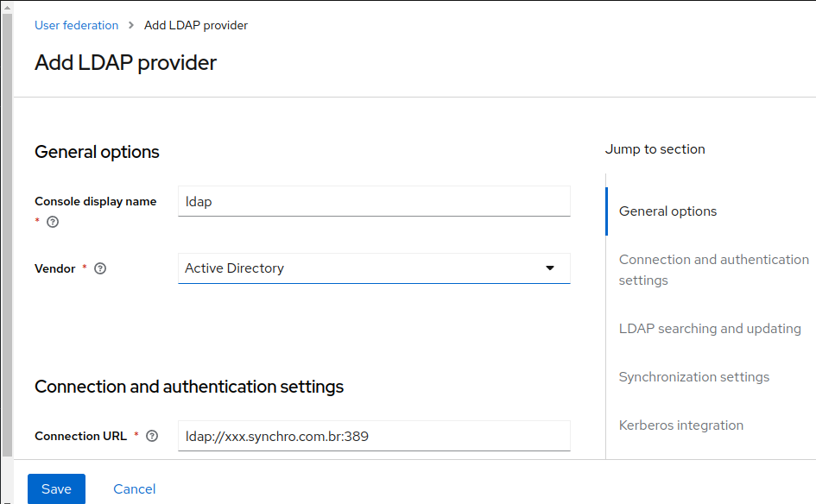Open help tooltip for Console display name

click(x=52, y=222)
